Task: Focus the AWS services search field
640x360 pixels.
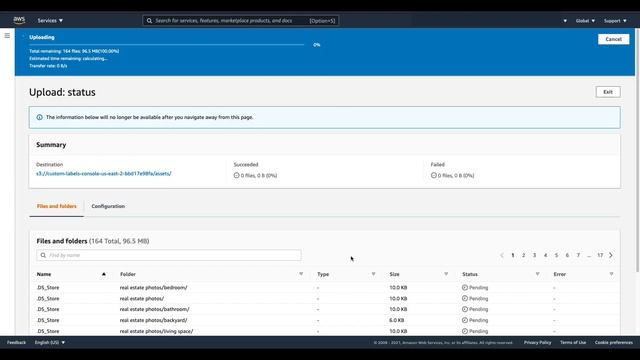Action: point(241,20)
